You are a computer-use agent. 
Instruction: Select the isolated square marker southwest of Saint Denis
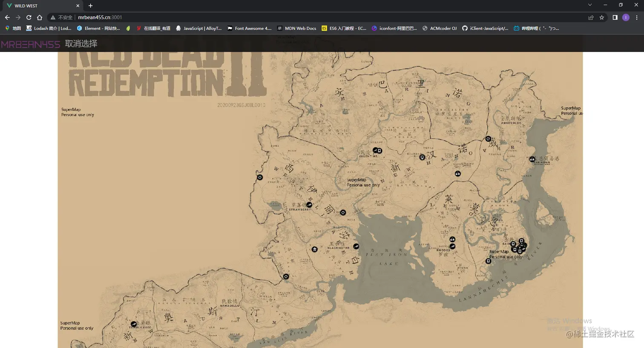[488, 261]
